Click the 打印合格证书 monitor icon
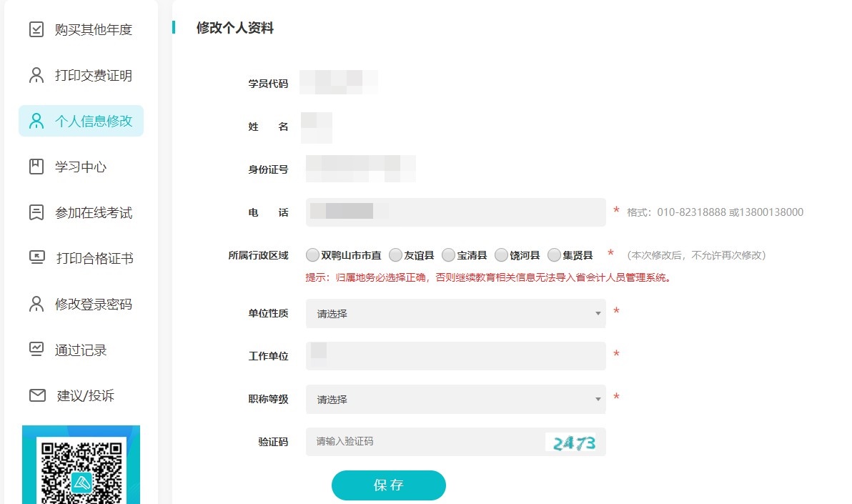The height and width of the screenshot is (504, 852). (36, 258)
